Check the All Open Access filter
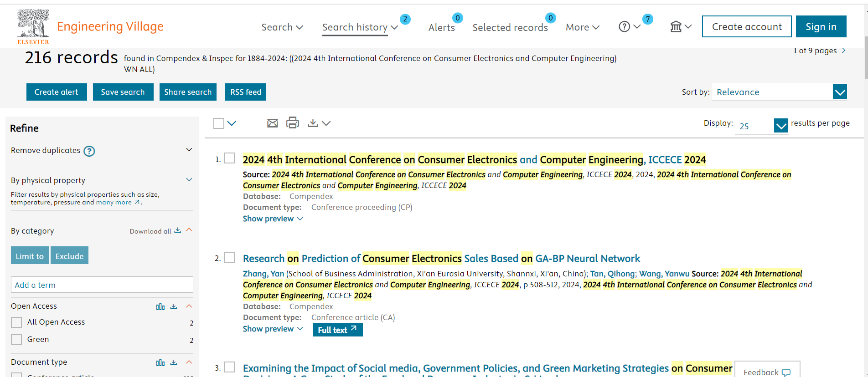 click(x=16, y=322)
